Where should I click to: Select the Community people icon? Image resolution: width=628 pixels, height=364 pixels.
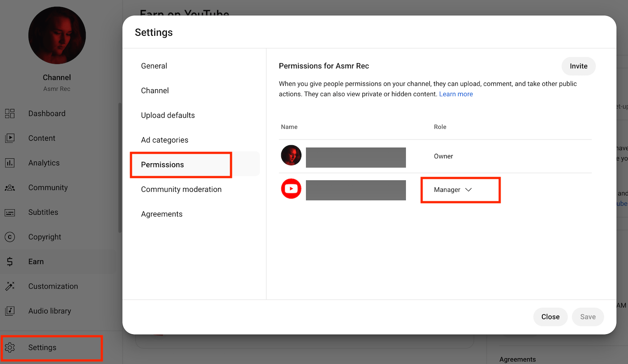coord(10,187)
